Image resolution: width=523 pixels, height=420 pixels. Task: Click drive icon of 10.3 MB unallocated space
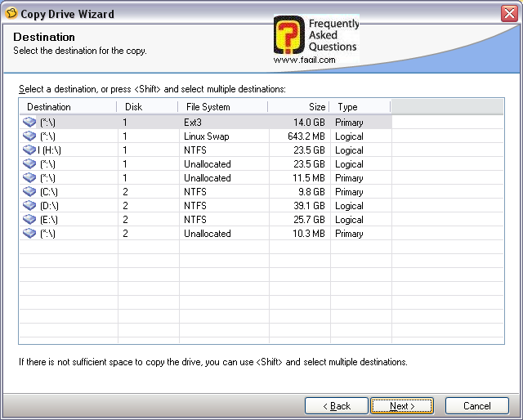tap(30, 233)
